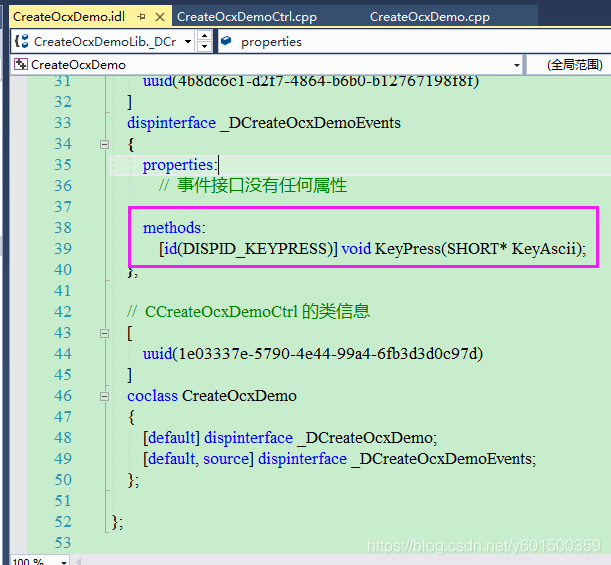Viewport: 611px width, 565px height.
Task: Pin the CreateOcxDemo.idl tab
Action: pos(141,17)
